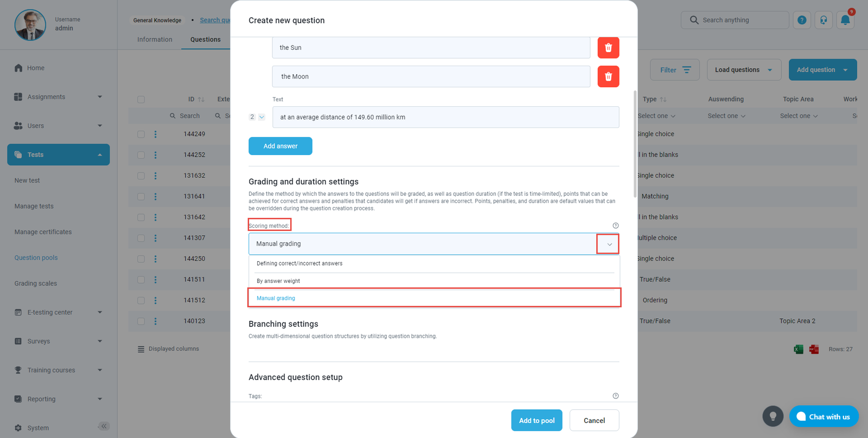Viewport: 868px width, 438px height.
Task: Click the text field with 149.60 million km
Action: coord(445,117)
